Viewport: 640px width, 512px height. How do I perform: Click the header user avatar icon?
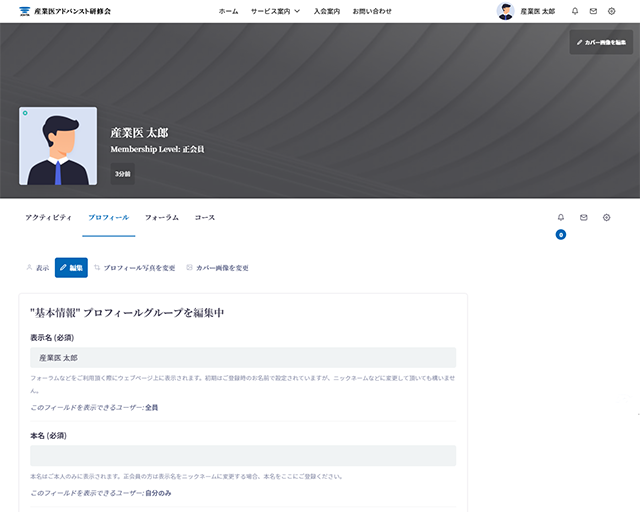[505, 11]
